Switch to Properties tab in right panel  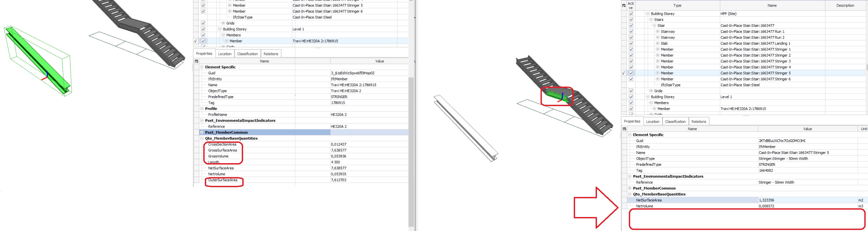(632, 121)
